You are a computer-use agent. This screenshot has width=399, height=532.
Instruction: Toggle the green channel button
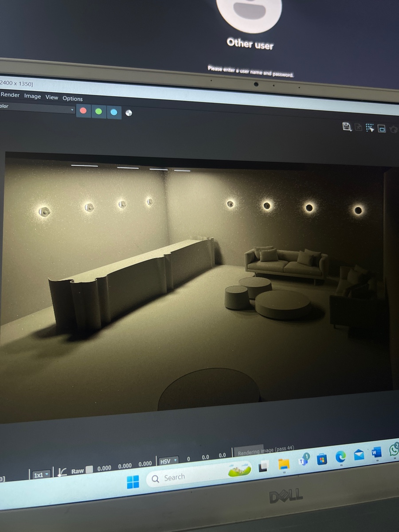(x=98, y=112)
